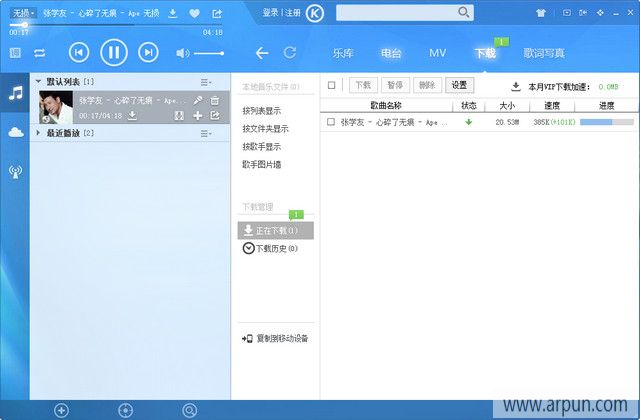Viewport: 640px width, 420px height.
Task: Click the search-in-list icon in the bottom bar
Action: [x=190, y=410]
